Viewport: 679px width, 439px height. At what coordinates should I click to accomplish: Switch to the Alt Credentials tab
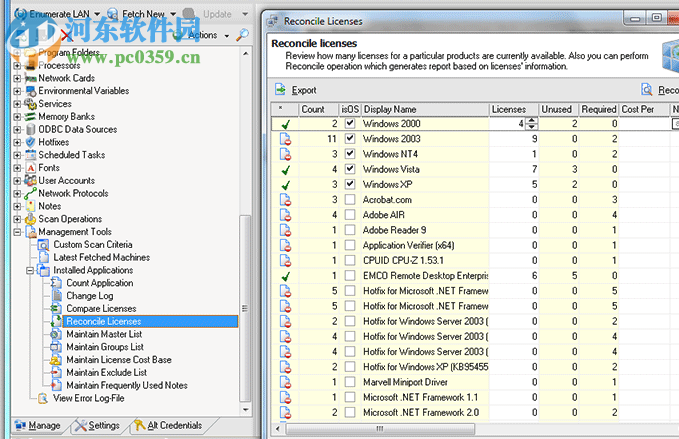click(168, 426)
